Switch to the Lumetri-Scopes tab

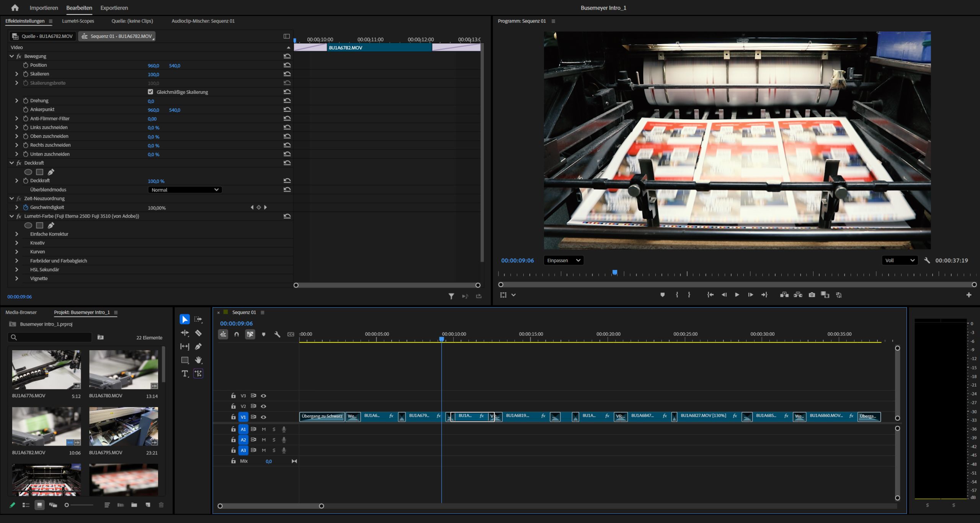(x=78, y=21)
